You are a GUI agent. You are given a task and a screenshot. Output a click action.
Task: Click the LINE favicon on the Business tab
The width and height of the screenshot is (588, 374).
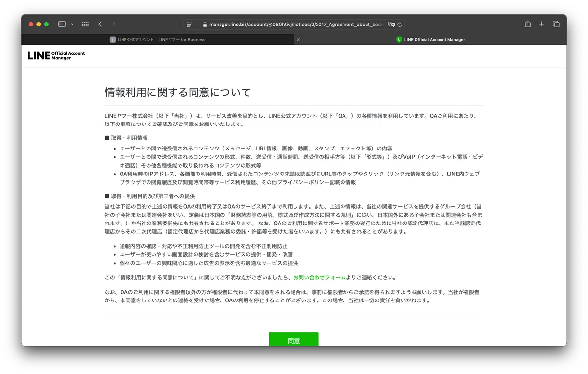point(113,40)
